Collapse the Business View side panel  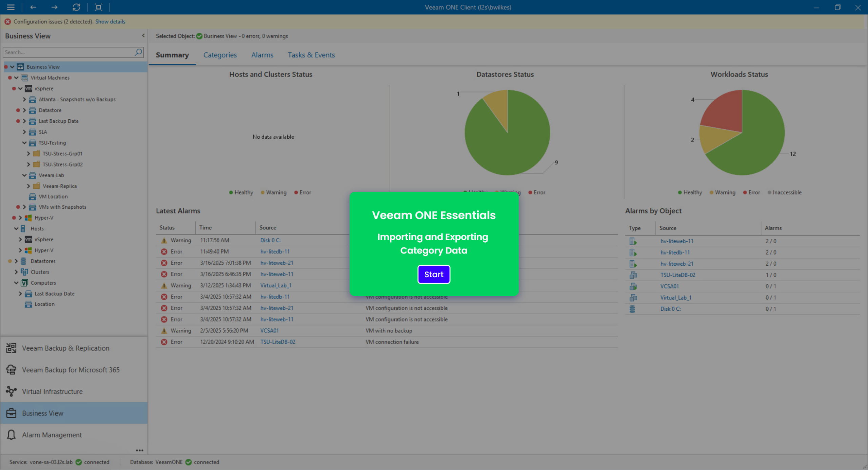pos(143,36)
